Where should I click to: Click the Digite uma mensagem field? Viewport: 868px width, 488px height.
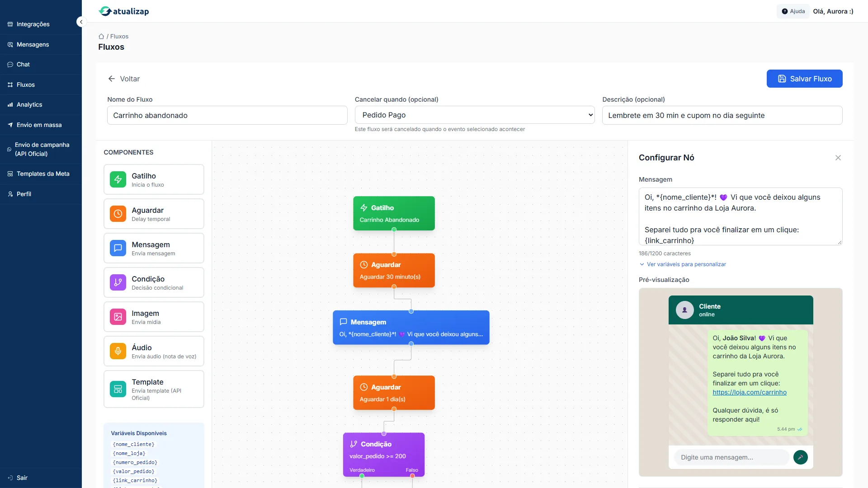point(731,457)
